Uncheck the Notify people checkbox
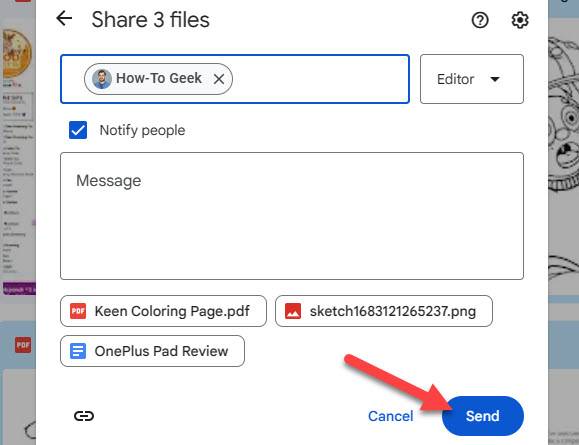 click(x=78, y=130)
